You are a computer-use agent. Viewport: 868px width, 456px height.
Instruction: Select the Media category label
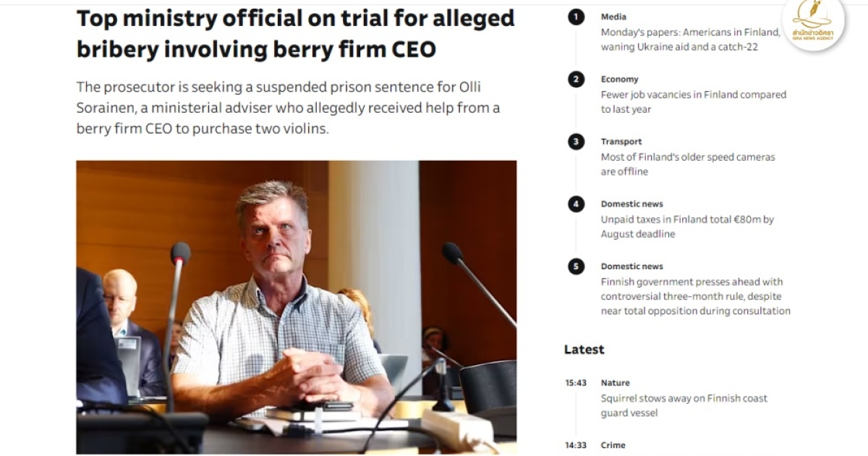click(x=613, y=17)
